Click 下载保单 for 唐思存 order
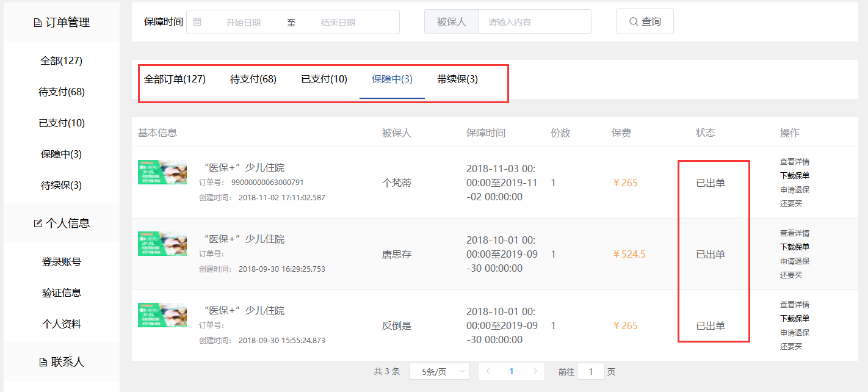 795,247
